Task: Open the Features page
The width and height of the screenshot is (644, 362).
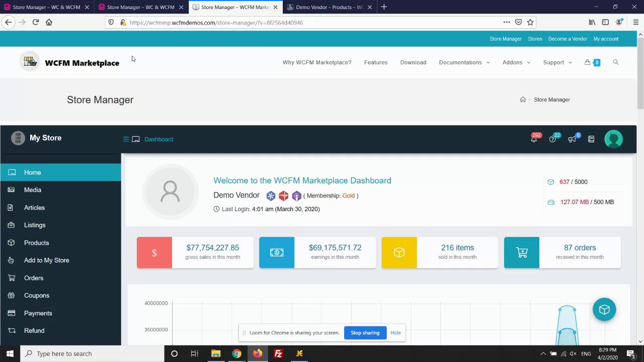Action: pos(376,62)
